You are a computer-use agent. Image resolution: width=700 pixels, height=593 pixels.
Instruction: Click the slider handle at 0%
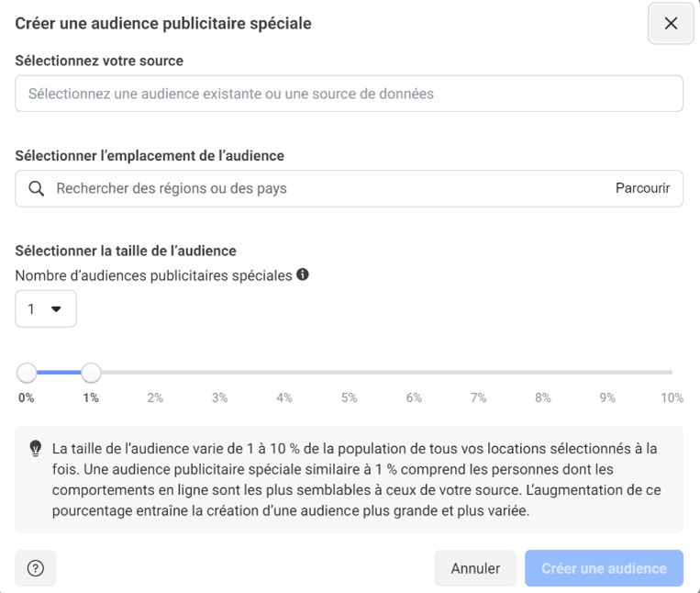pyautogui.click(x=27, y=373)
